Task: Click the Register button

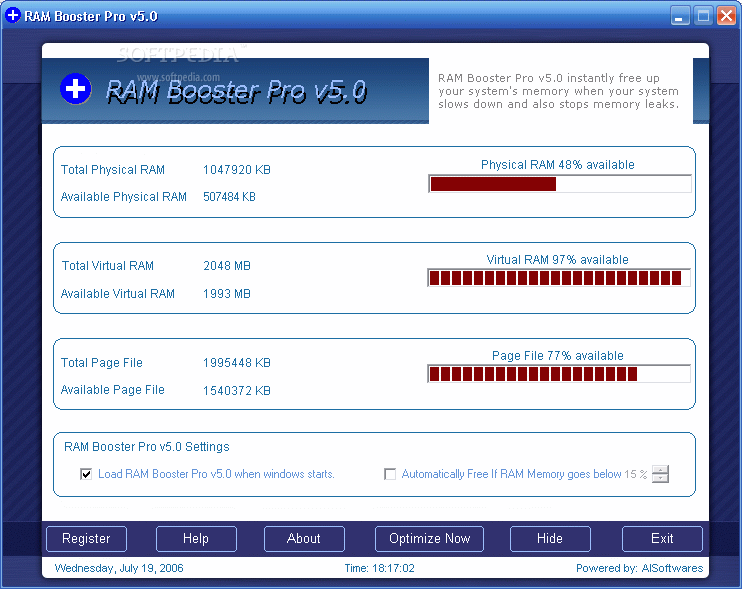Action: pos(86,539)
